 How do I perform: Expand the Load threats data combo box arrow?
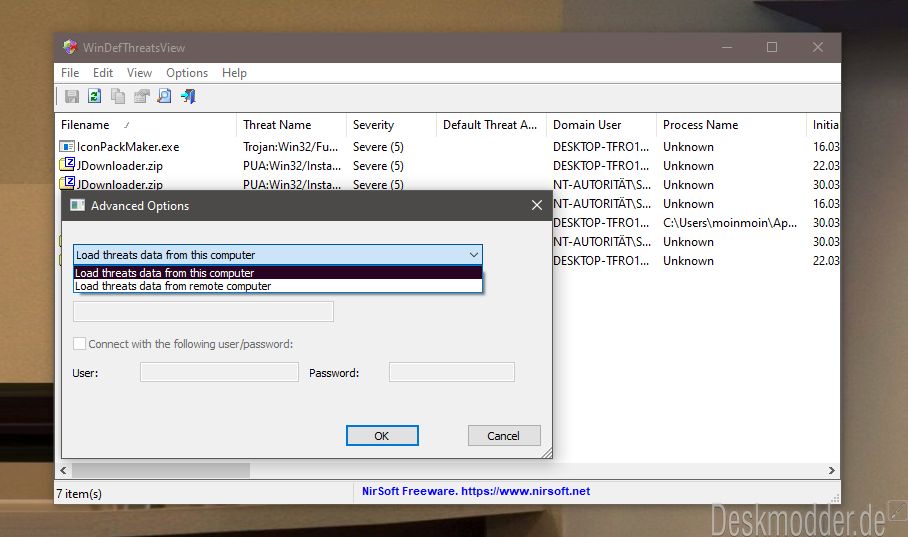click(474, 255)
